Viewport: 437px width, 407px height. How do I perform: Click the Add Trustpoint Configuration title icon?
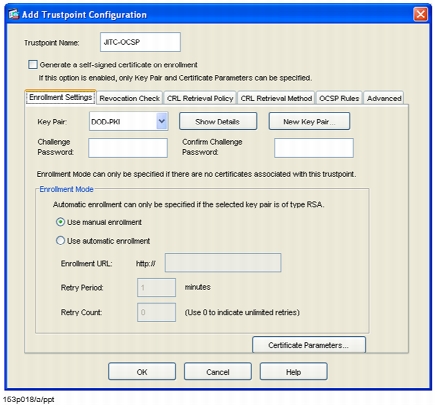[14, 15]
